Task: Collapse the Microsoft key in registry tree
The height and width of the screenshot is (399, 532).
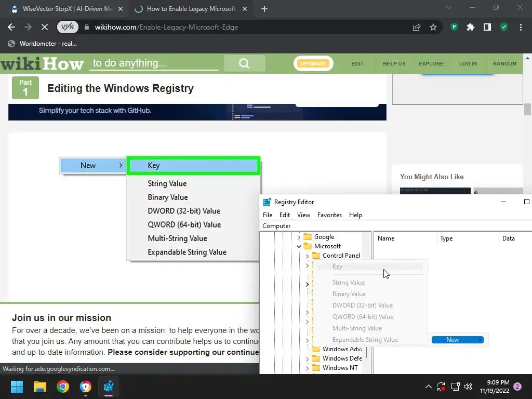Action: tap(299, 246)
